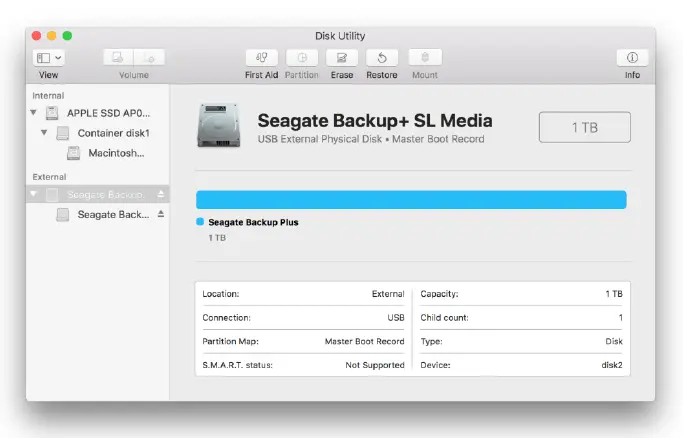Image resolution: width=683 pixels, height=438 pixels.
Task: Collapse the selected Seagate Backup disclosure triangle
Action: (x=34, y=194)
